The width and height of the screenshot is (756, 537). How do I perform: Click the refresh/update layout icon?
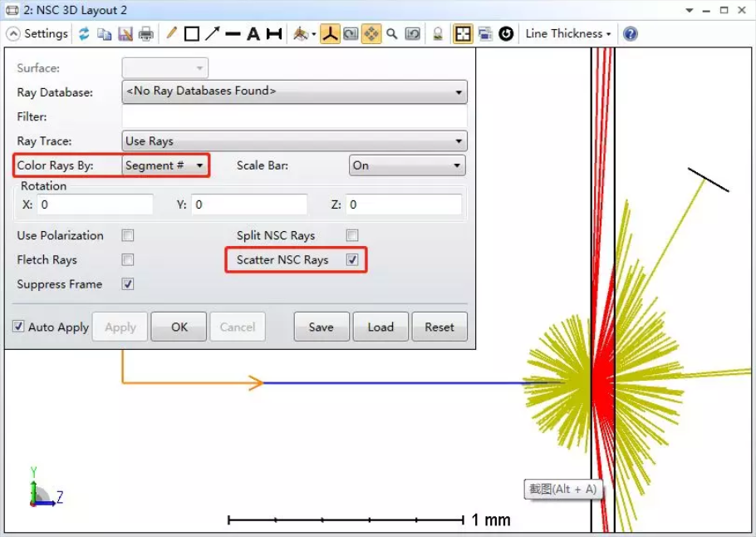coord(84,34)
